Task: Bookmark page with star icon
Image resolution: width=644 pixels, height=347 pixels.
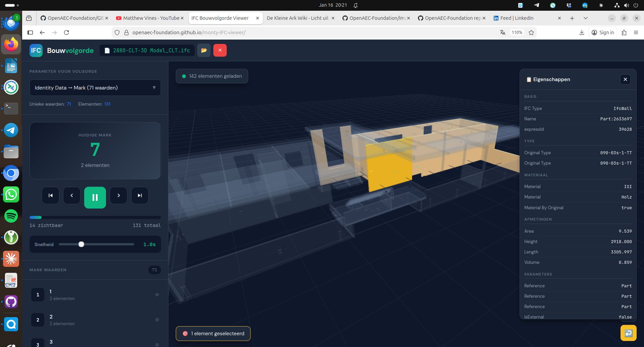Action: click(531, 33)
